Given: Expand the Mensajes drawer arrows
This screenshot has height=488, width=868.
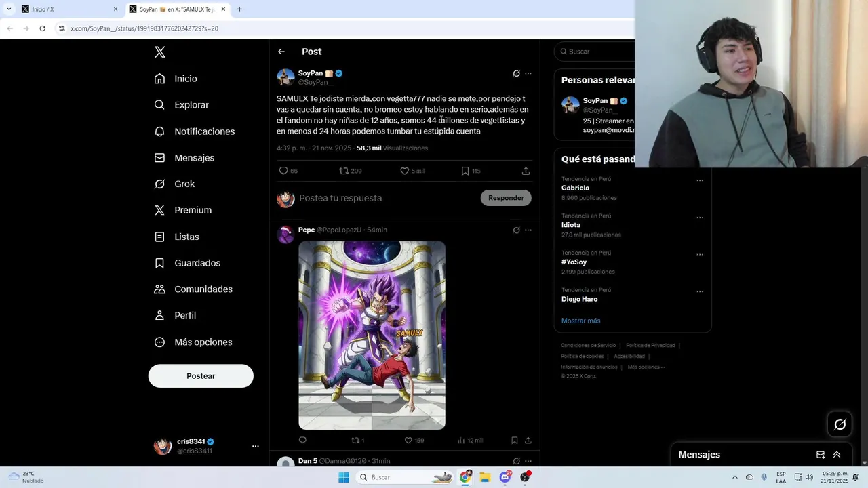Looking at the screenshot, I should coord(837,455).
